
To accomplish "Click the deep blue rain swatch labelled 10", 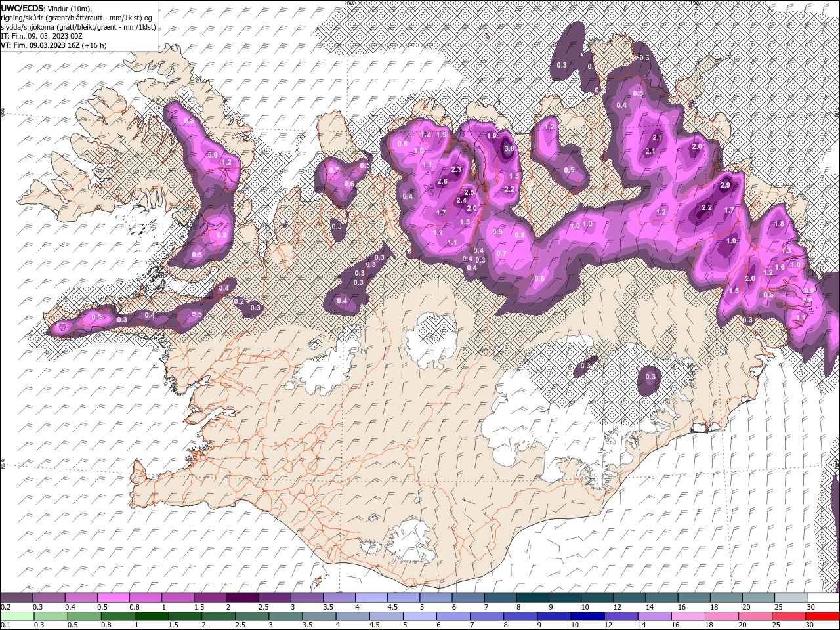I will click(x=587, y=616).
